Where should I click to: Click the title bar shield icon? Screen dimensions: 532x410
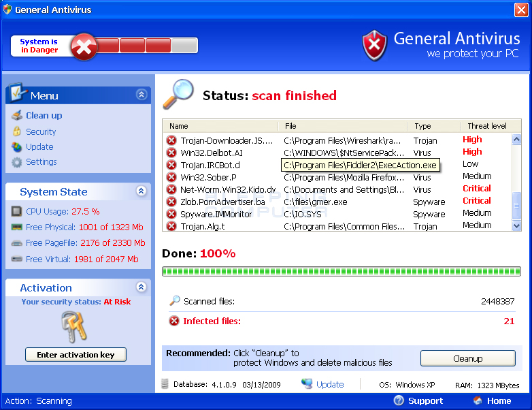coord(7,10)
